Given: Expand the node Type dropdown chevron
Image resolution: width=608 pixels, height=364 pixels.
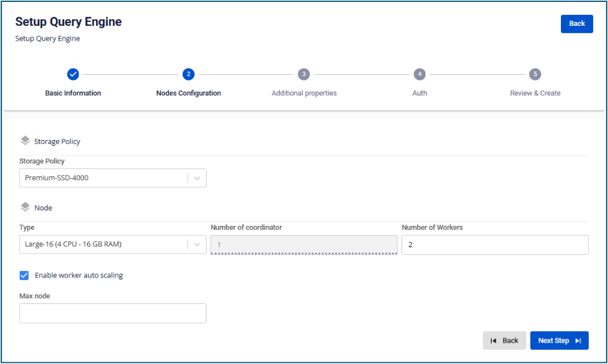Looking at the screenshot, I should click(197, 245).
